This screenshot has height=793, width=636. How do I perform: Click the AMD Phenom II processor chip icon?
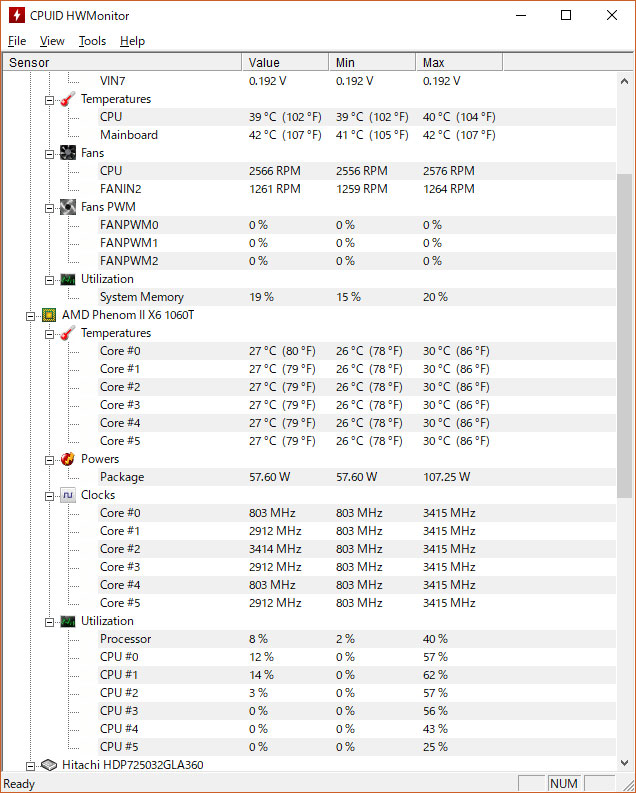coord(49,315)
